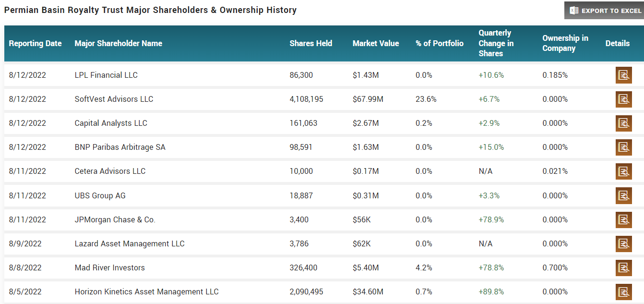Image resolution: width=644 pixels, height=304 pixels.
Task: Click the $34.60M market value cell
Action: pyautogui.click(x=368, y=292)
